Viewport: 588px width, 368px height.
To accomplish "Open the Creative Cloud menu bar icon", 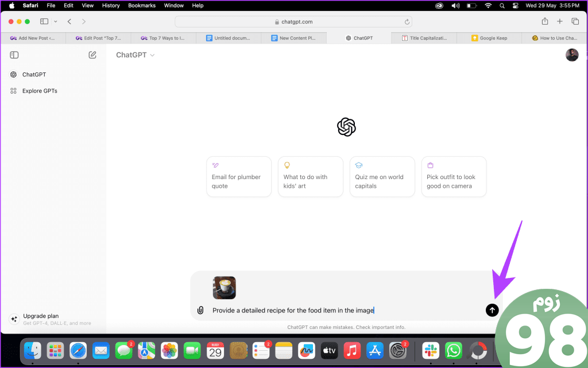I will 439,6.
